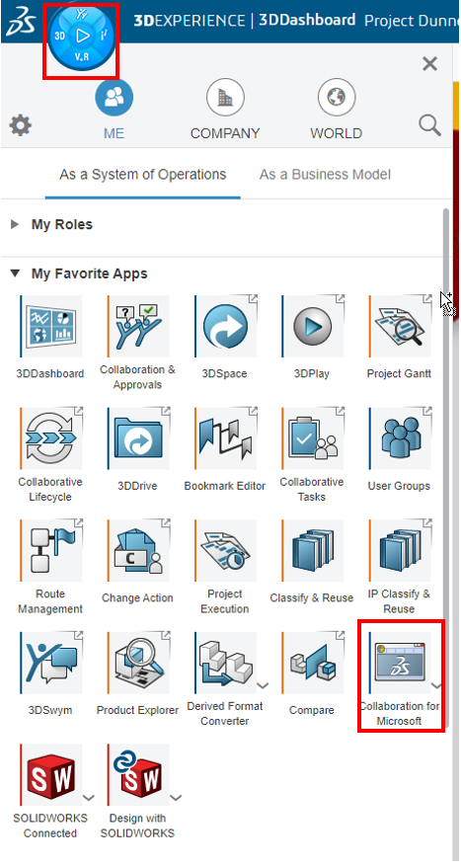Screen dimensions: 461x868
Task: Open the Change Action app
Action: (138, 551)
